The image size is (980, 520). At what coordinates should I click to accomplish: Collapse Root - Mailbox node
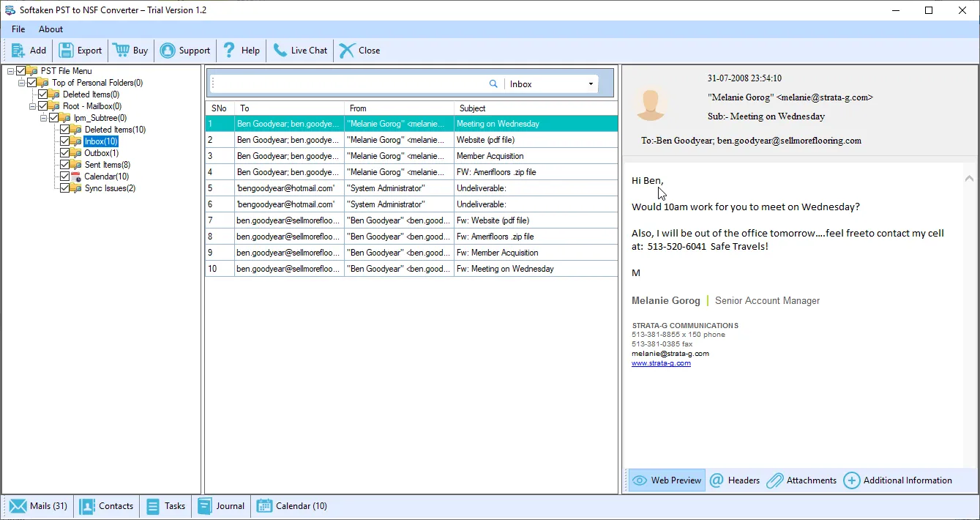[32, 106]
